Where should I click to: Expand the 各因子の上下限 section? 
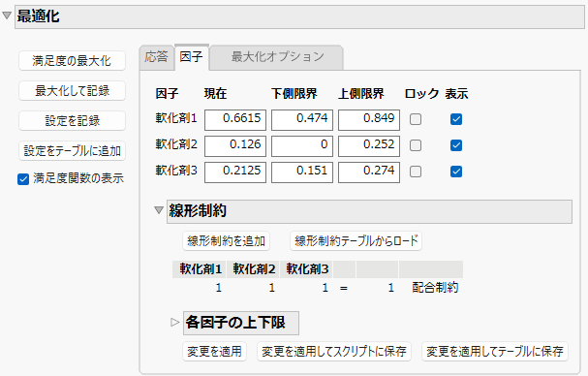point(174,322)
